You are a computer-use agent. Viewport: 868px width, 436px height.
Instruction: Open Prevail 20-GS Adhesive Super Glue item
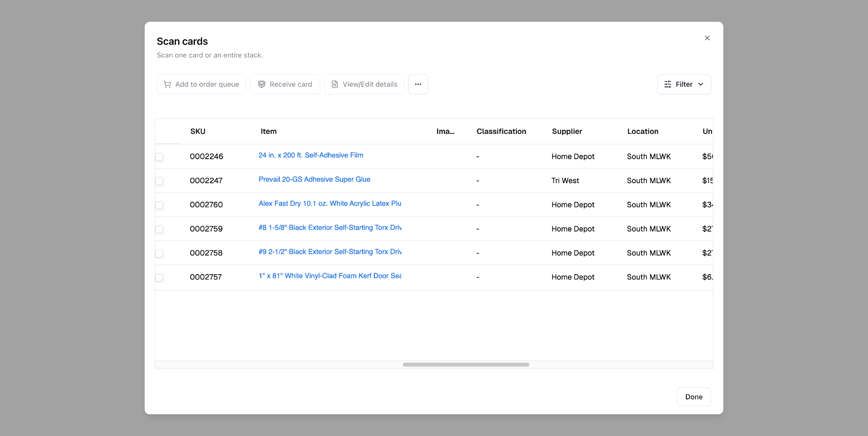pyautogui.click(x=315, y=179)
